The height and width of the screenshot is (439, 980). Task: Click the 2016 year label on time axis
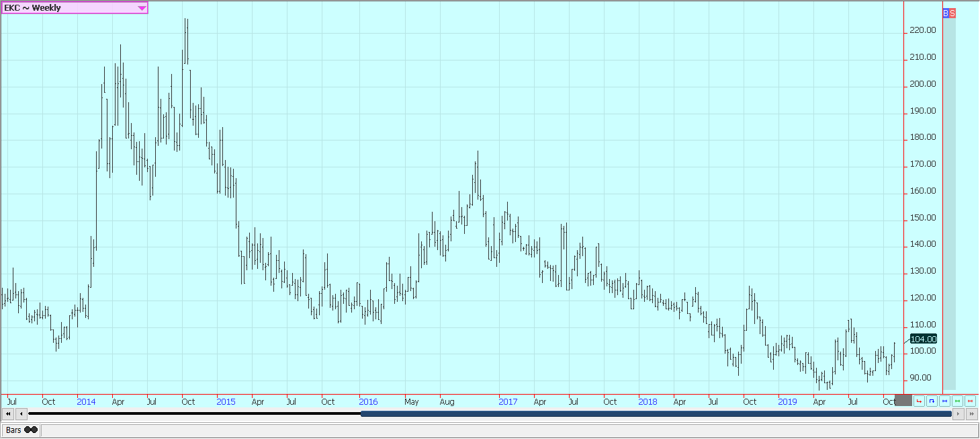tap(368, 402)
